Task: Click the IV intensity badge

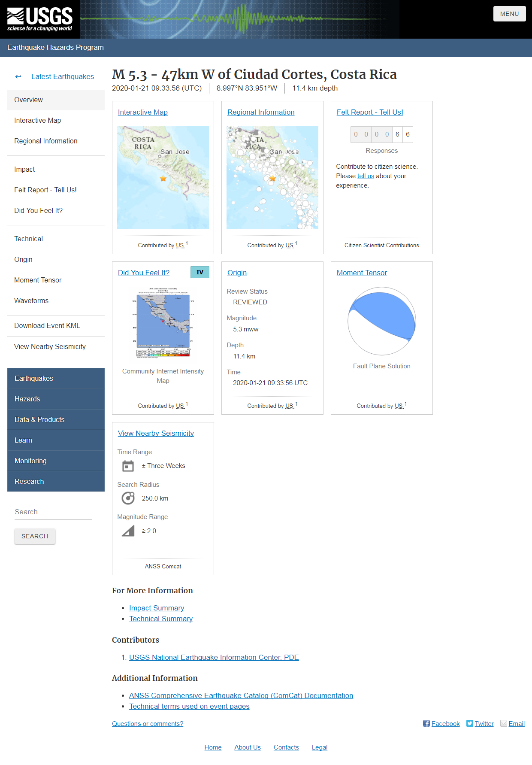Action: point(200,272)
